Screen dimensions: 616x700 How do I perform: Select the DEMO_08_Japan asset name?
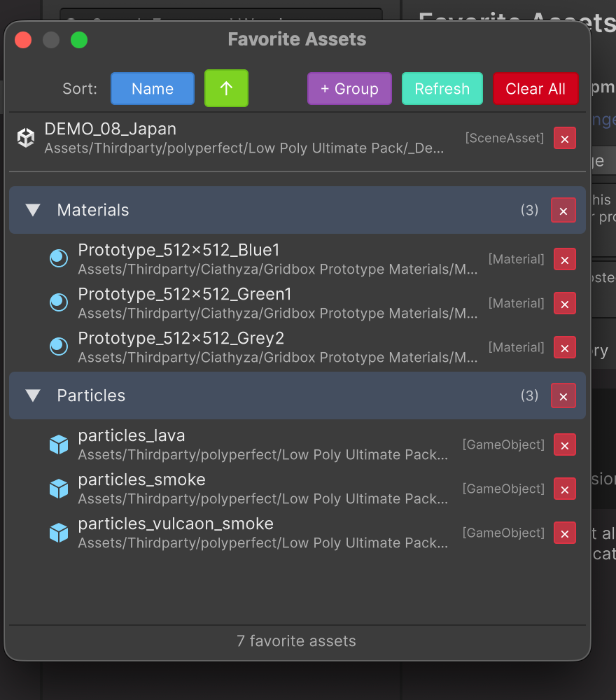click(x=111, y=129)
